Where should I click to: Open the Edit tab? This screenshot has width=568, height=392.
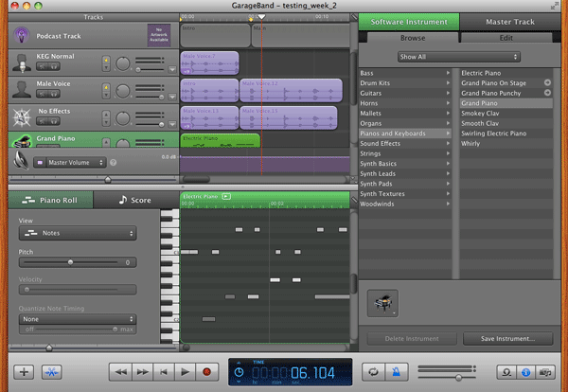pos(506,38)
